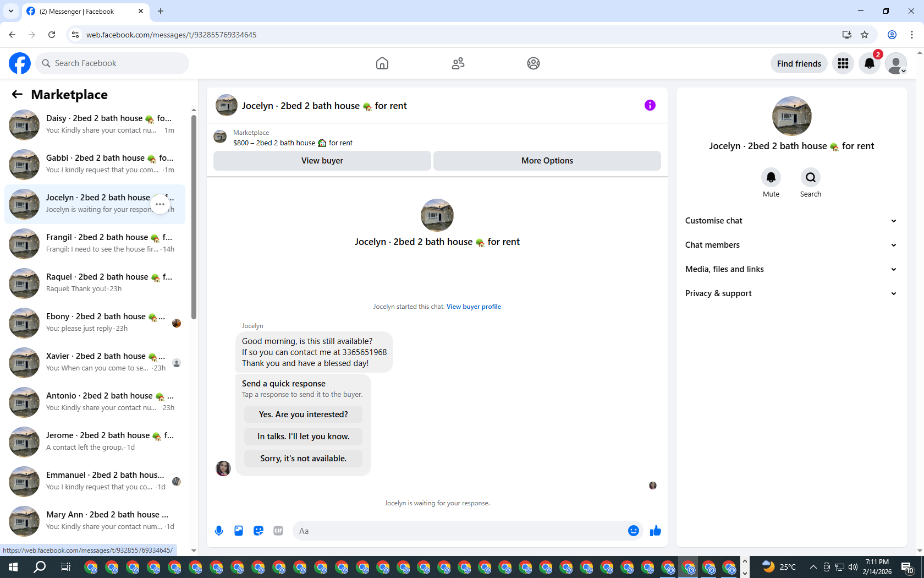Select the Messenger | Facebook tab
This screenshot has width=924, height=578.
tap(85, 11)
